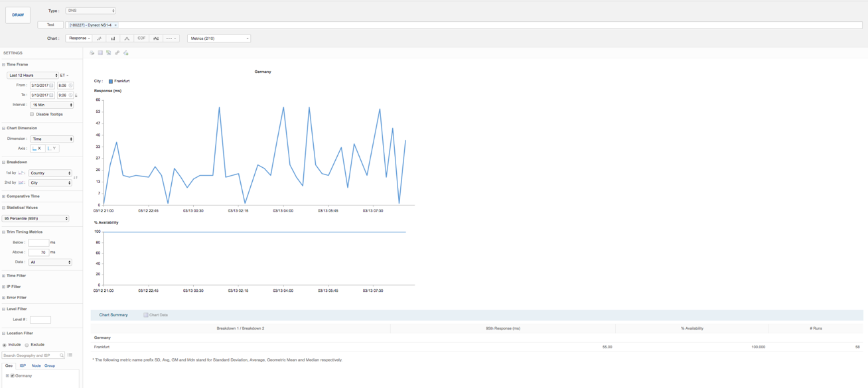
Task: Collapse the Location Filter section
Action: 4,334
